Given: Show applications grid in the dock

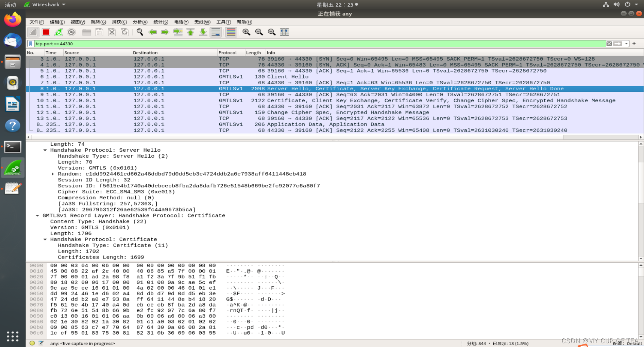Looking at the screenshot, I should pos(12,336).
